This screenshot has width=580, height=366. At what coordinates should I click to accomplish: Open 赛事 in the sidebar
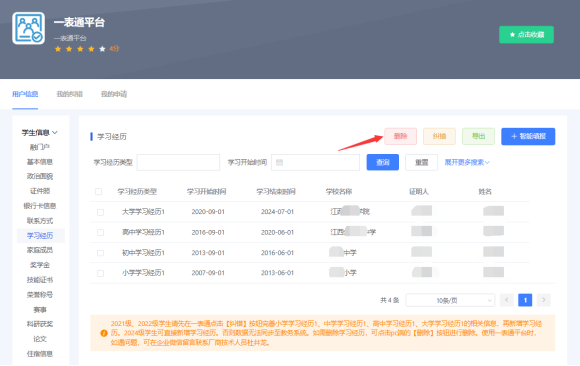point(40,310)
